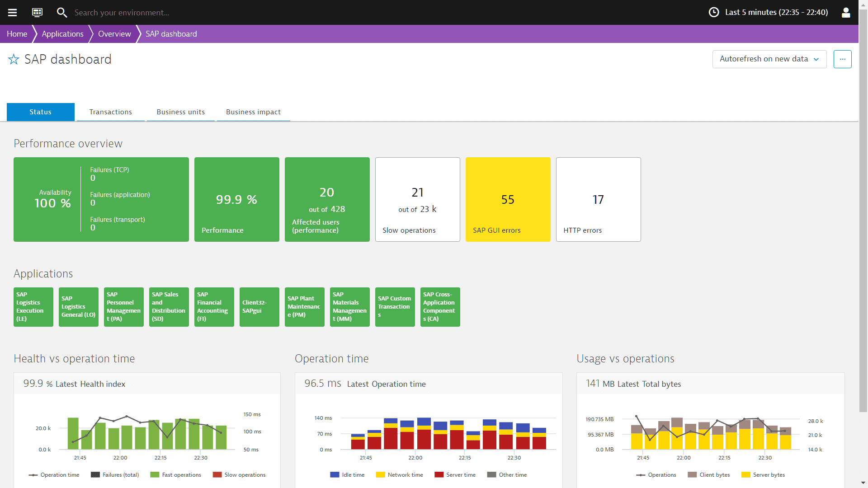Click the Health vs operation time heading

pos(74,359)
